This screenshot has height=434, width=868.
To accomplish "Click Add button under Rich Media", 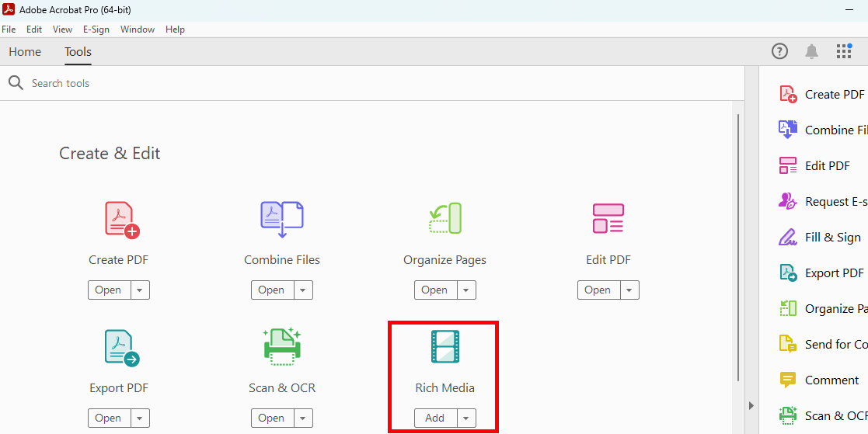I will [435, 418].
